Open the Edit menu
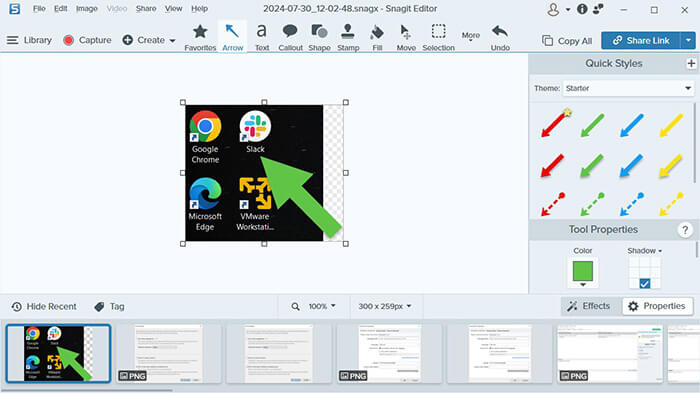This screenshot has width=700, height=393. click(x=61, y=8)
